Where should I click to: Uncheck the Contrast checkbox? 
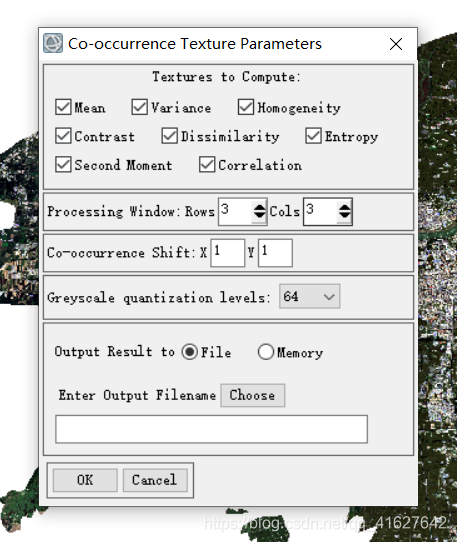pos(63,136)
